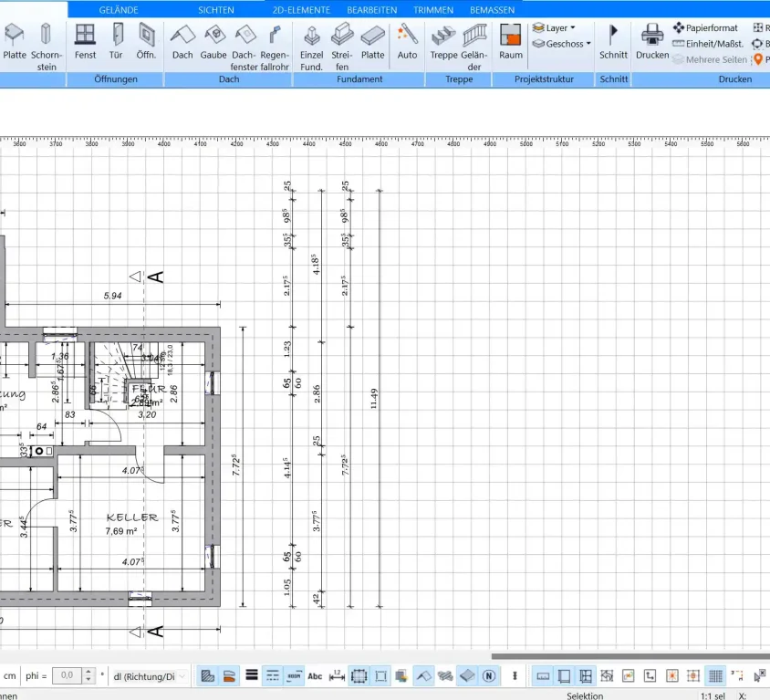Select the Treppe (stairs) tool
770x700 pixels.
click(443, 42)
